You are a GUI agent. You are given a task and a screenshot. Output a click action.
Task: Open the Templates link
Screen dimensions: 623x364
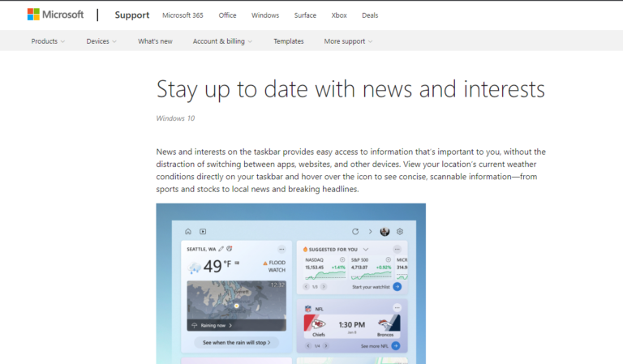[x=289, y=41]
